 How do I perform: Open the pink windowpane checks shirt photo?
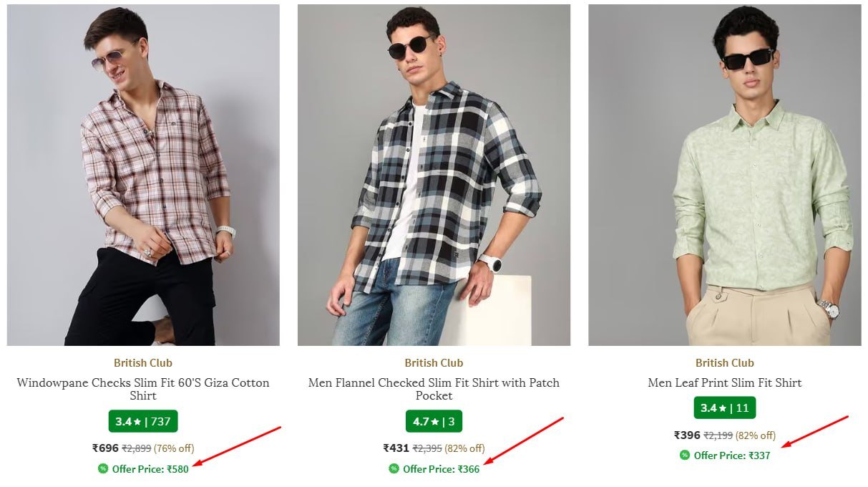tap(143, 175)
